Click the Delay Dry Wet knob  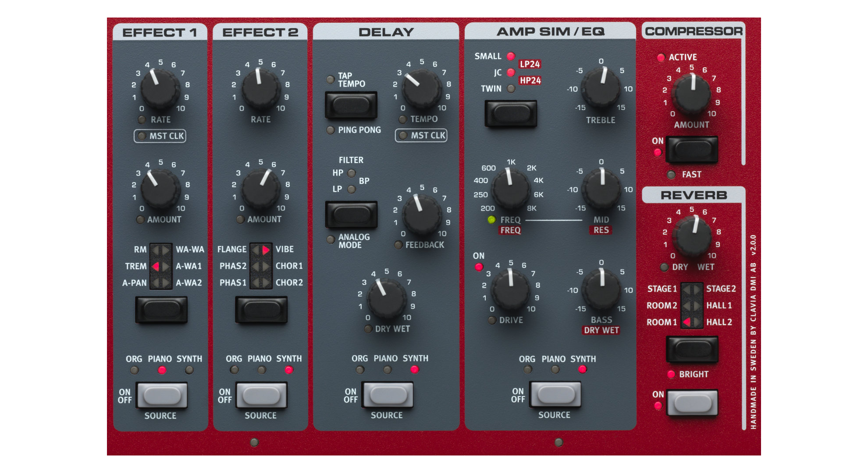(x=387, y=299)
